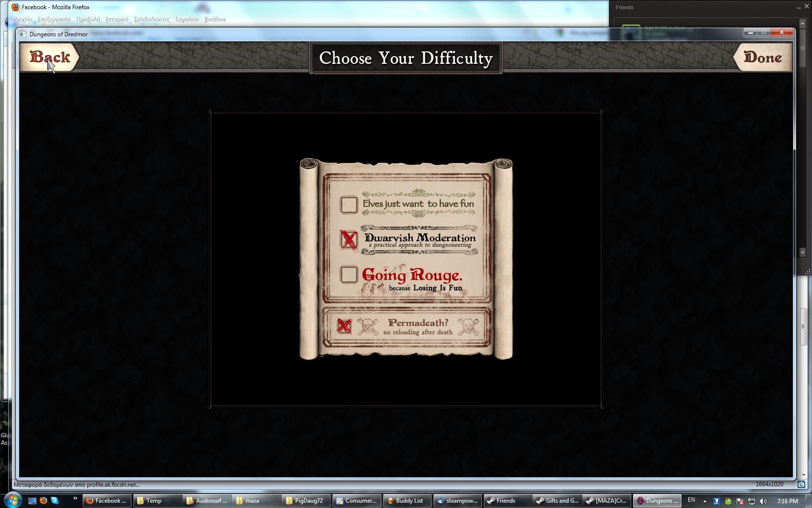This screenshot has height=508, width=812.
Task: Click the network tray icon
Action: (x=752, y=501)
